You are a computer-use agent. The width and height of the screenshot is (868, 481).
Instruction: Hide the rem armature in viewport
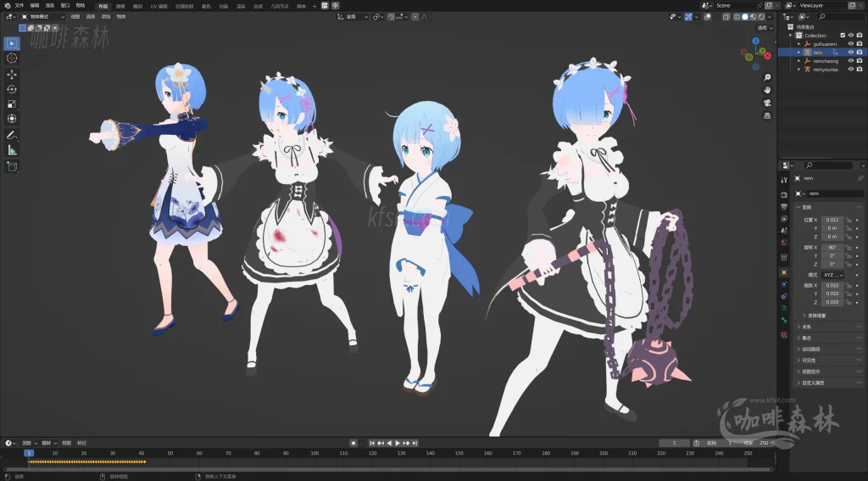851,52
